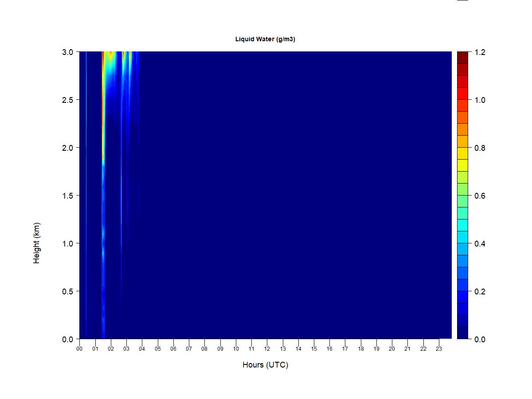Click the 'Hours (UTC)' axis label

(x=265, y=365)
